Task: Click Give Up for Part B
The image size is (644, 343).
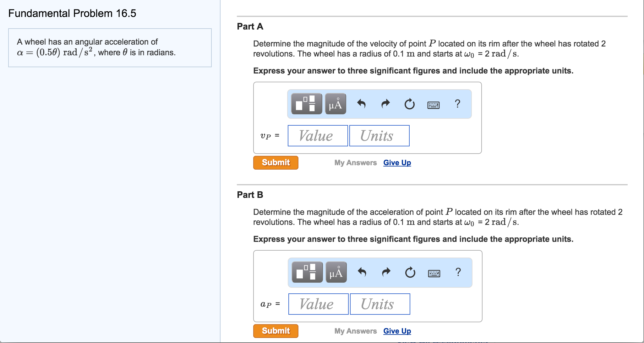Action: click(x=397, y=331)
